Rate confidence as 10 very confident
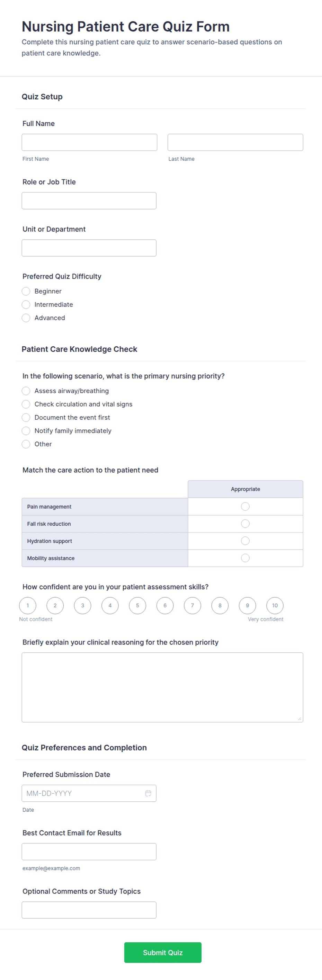 pos(275,605)
